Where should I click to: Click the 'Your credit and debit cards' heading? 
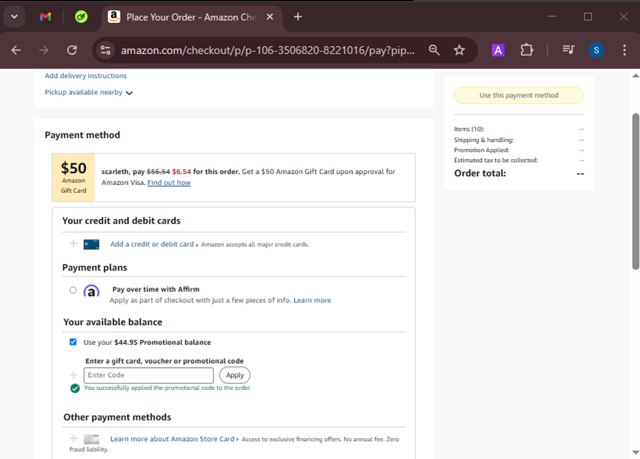pyautogui.click(x=121, y=221)
